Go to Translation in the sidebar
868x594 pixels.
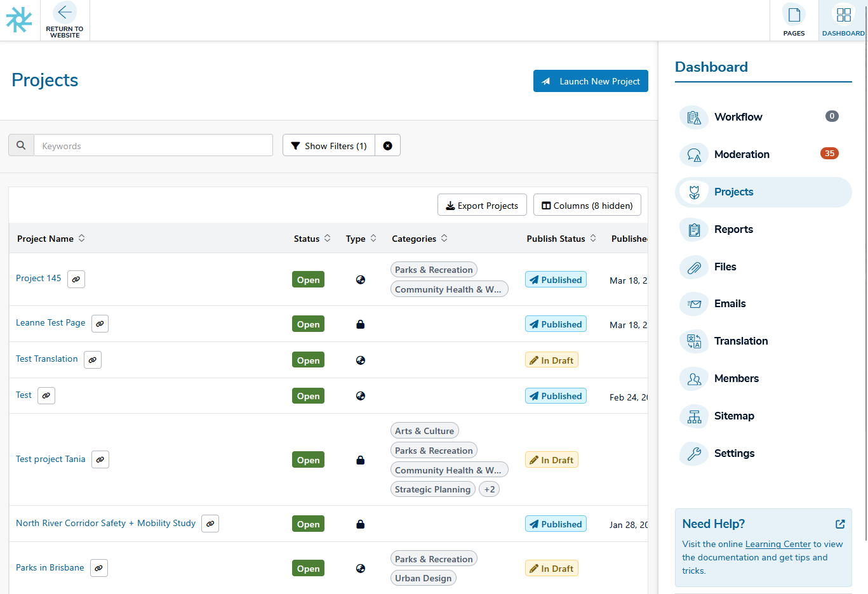740,341
